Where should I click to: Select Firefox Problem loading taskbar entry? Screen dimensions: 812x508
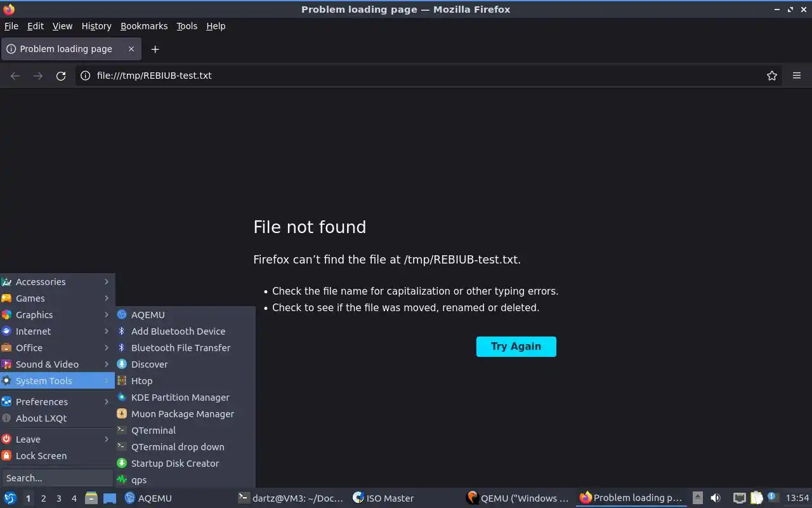632,498
